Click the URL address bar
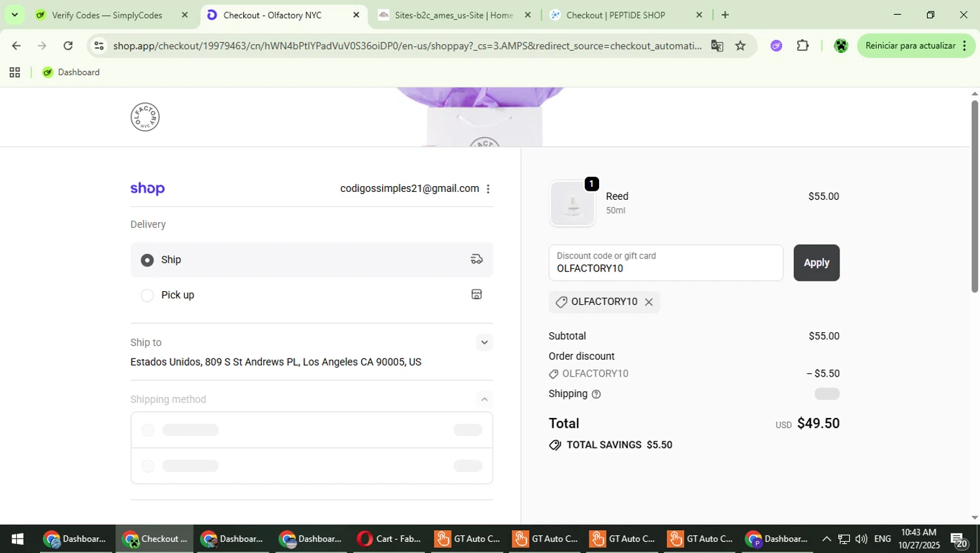This screenshot has width=980, height=553. point(407,46)
